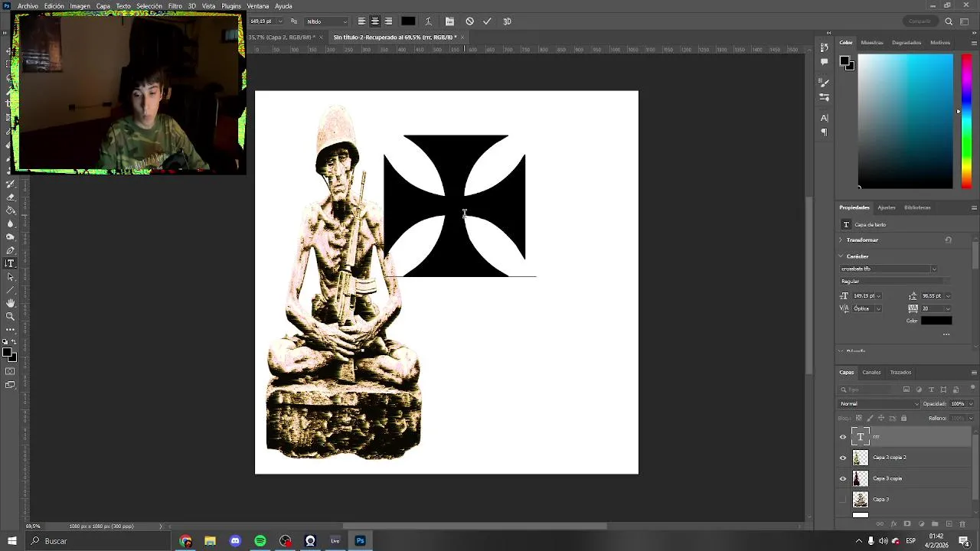Open the Ventana menu
The height and width of the screenshot is (551, 980).
258,6
